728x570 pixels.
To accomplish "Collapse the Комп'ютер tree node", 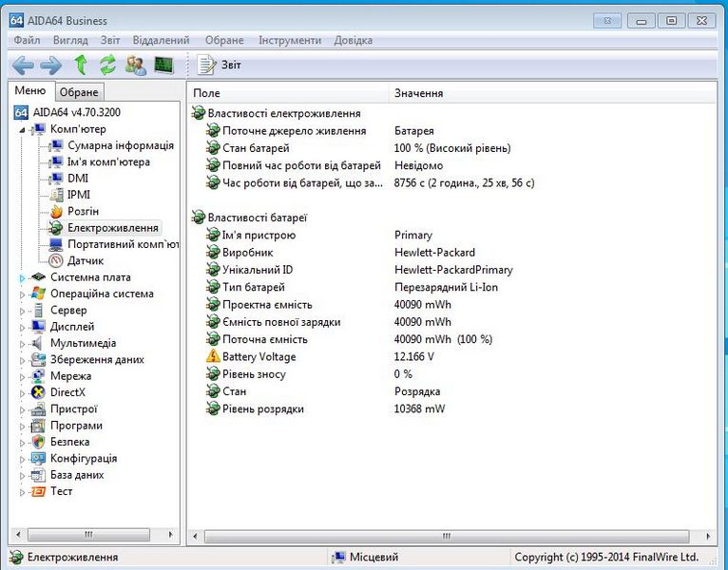I will pos(23,129).
